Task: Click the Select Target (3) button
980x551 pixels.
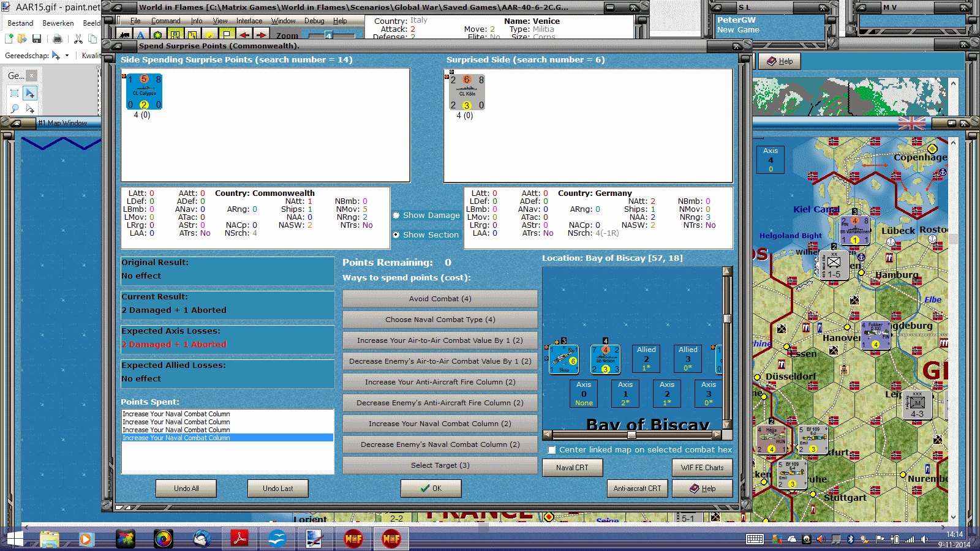Action: [440, 465]
